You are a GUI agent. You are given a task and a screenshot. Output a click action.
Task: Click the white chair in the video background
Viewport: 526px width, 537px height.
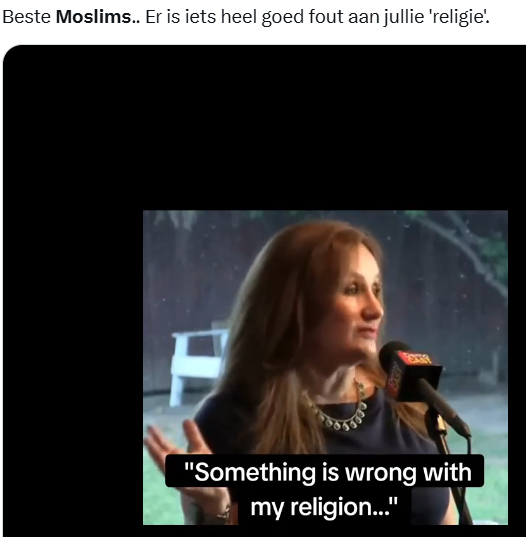click(198, 363)
